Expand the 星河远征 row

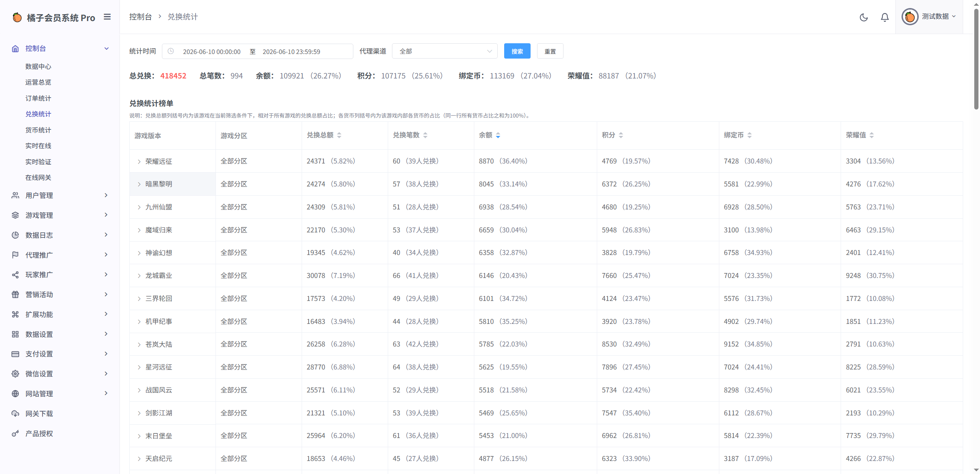point(139,367)
